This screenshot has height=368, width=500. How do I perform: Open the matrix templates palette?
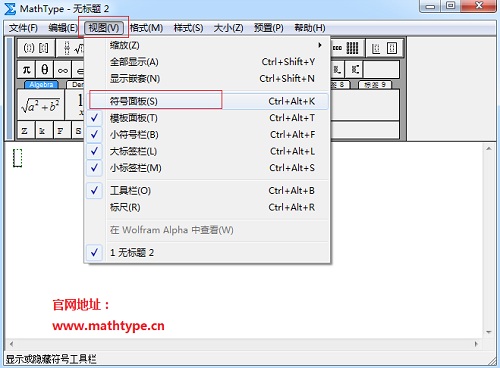(347, 48)
